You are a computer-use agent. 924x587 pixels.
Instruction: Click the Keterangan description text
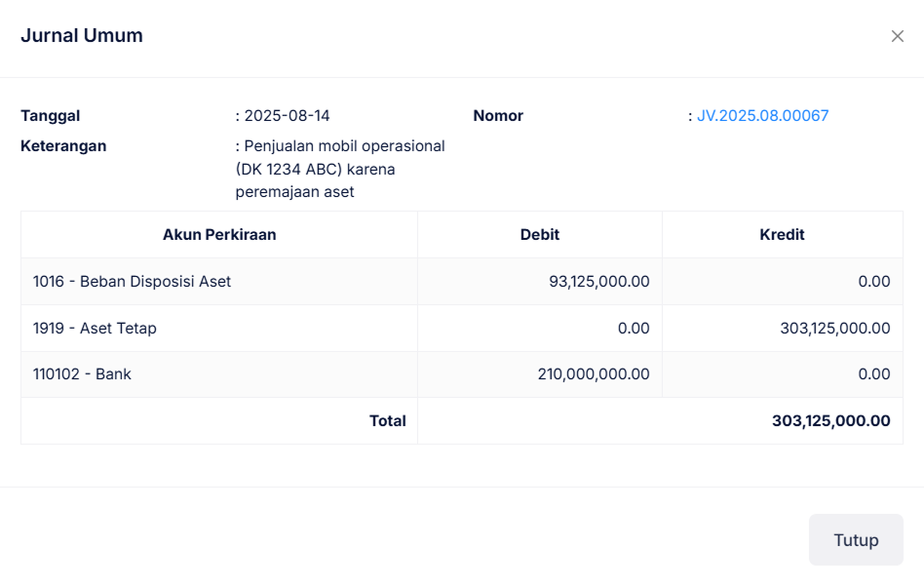(339, 169)
